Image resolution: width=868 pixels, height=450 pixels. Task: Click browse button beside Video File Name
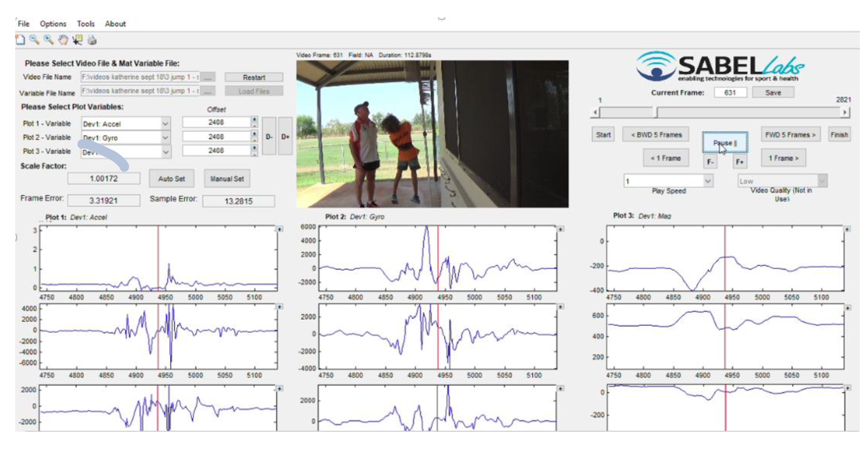(207, 77)
